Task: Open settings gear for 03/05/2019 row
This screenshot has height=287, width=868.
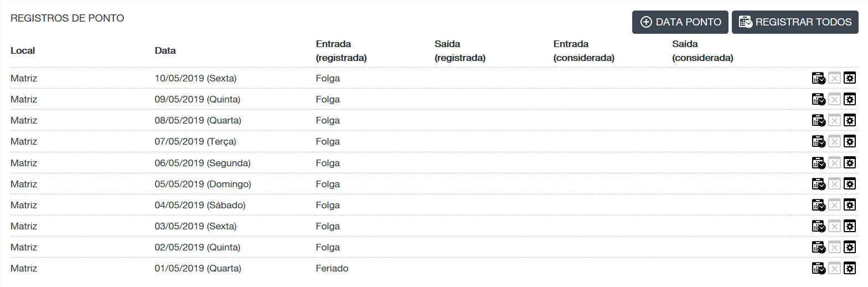Action: coord(850,226)
